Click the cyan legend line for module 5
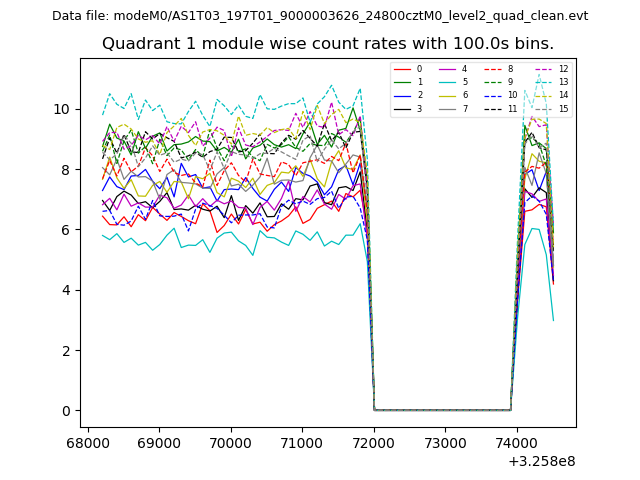 click(x=449, y=82)
